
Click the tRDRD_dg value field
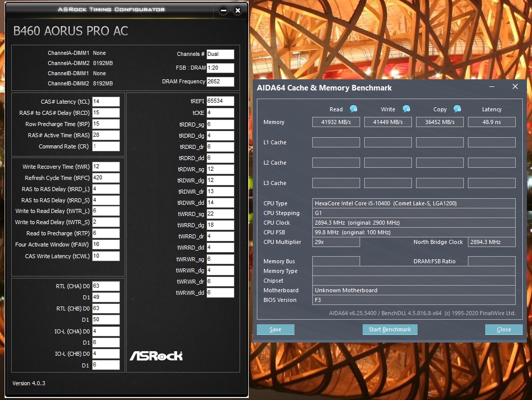click(220, 136)
